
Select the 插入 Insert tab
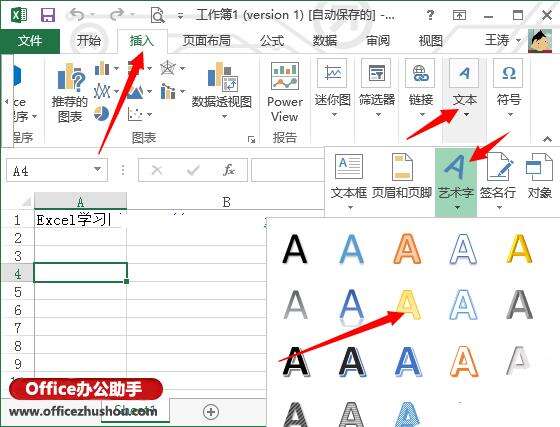tap(142, 41)
